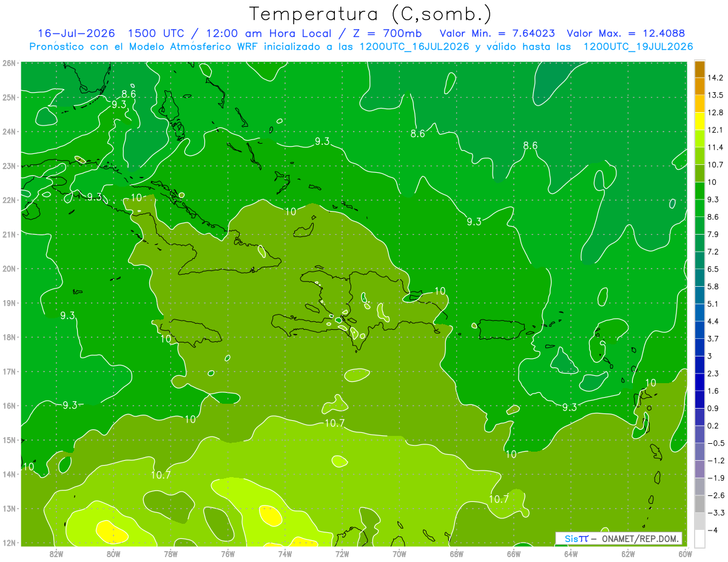Screen dimensions: 728x562
Task: Click the '11.4' color scale label
Action: coord(715,147)
